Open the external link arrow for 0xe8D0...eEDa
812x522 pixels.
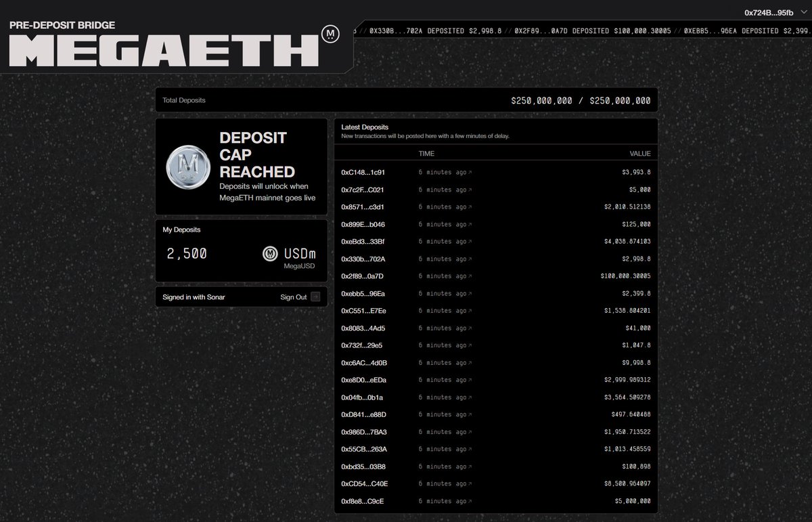(x=470, y=379)
